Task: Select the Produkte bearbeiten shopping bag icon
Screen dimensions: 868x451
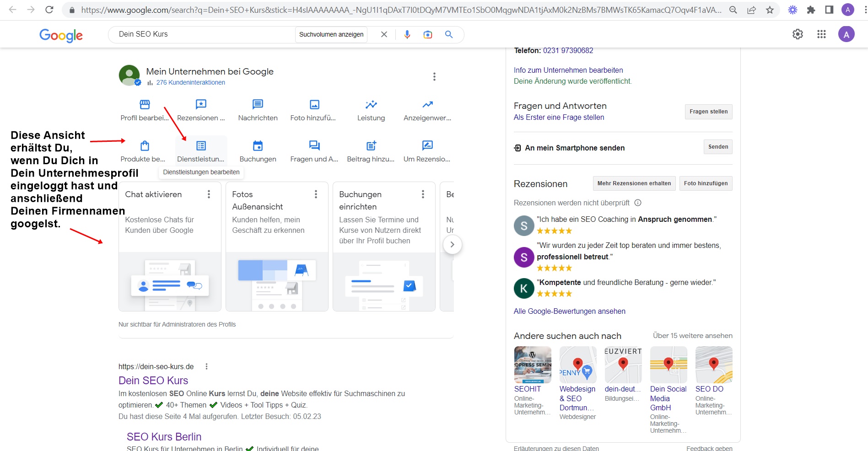Action: (145, 146)
